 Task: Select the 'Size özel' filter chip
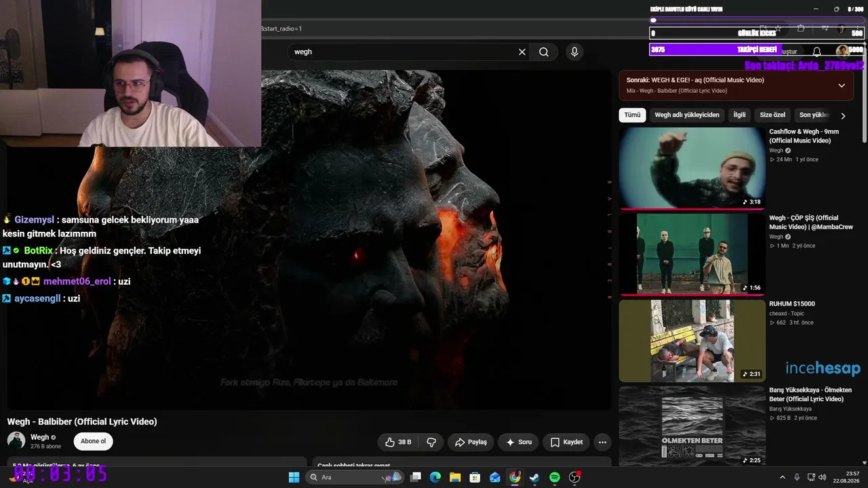pos(772,115)
